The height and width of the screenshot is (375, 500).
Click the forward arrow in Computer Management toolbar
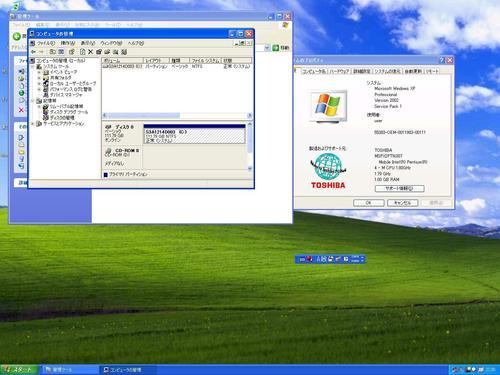[41, 52]
